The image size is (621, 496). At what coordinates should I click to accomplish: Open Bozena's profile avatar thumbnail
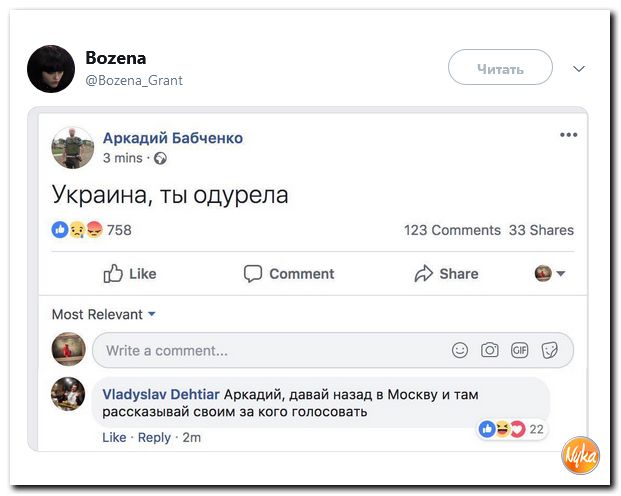pos(51,69)
